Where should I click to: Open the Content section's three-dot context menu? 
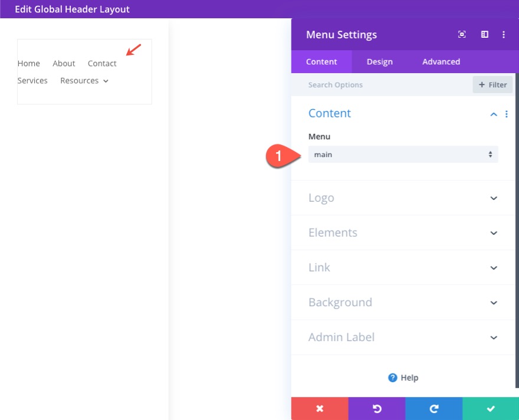coord(506,114)
